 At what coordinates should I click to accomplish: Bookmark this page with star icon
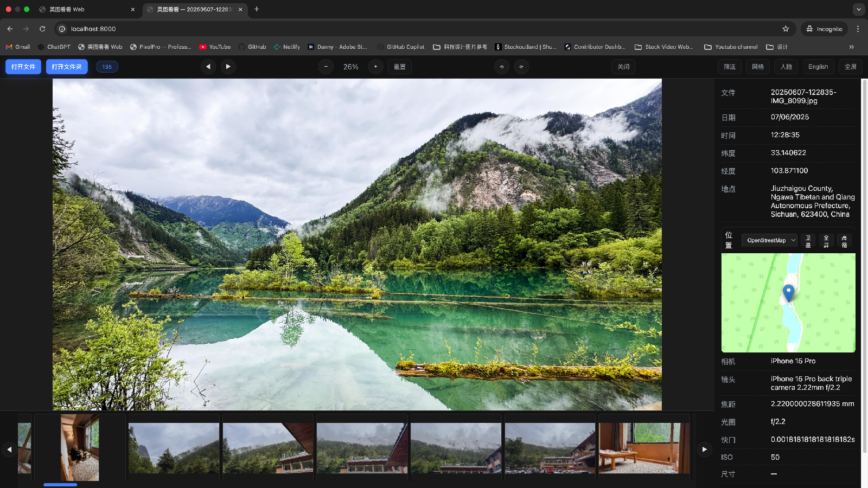coord(786,29)
